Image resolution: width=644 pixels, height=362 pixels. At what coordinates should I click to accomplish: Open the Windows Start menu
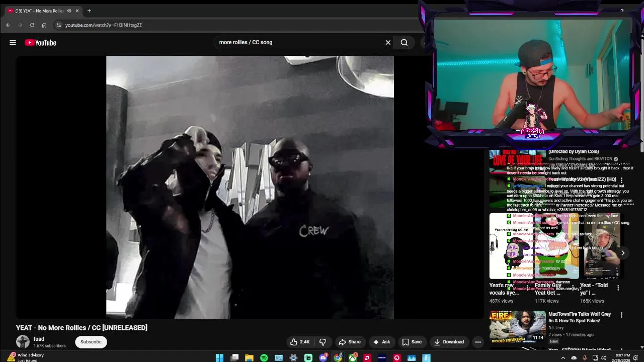click(x=219, y=357)
